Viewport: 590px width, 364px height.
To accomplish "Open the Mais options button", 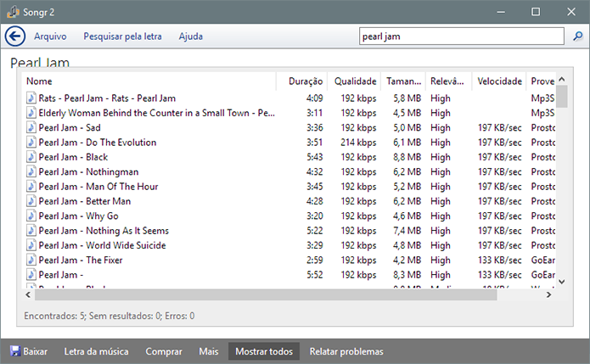I will click(209, 351).
